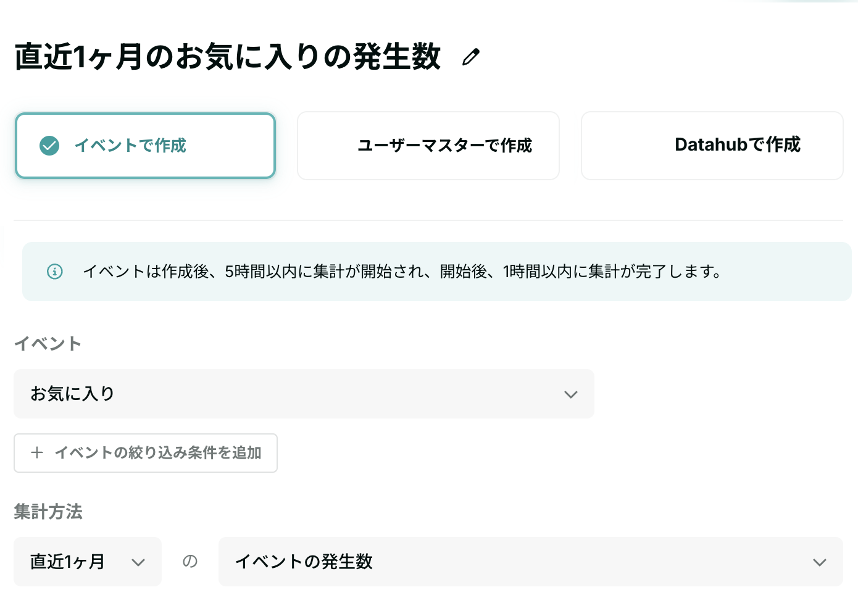Click the notice text about 5時間以内に集計が開始
The image size is (858, 616).
pos(402,272)
